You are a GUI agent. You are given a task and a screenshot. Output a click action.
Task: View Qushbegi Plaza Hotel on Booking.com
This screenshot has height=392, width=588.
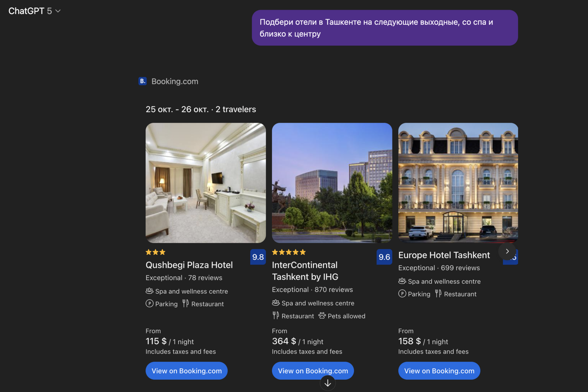tap(187, 371)
